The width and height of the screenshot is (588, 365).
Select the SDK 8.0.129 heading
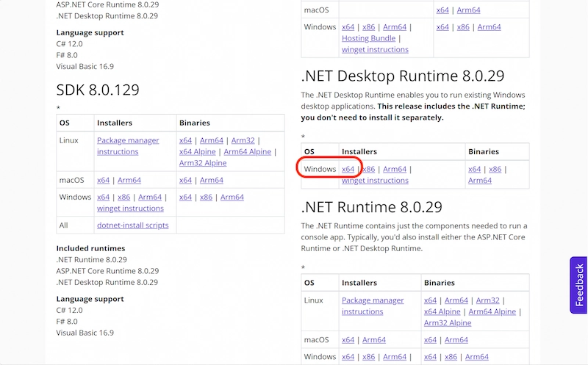[x=98, y=90]
